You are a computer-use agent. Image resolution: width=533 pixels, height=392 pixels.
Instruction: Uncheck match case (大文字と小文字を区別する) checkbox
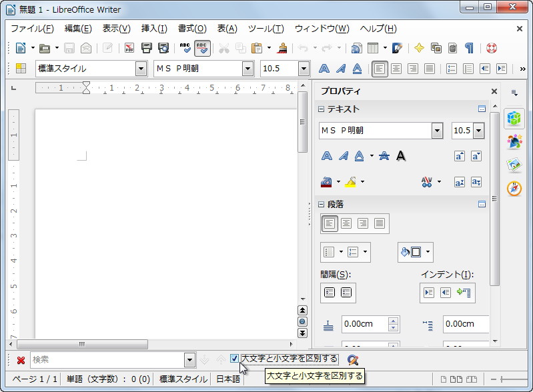[x=234, y=359]
